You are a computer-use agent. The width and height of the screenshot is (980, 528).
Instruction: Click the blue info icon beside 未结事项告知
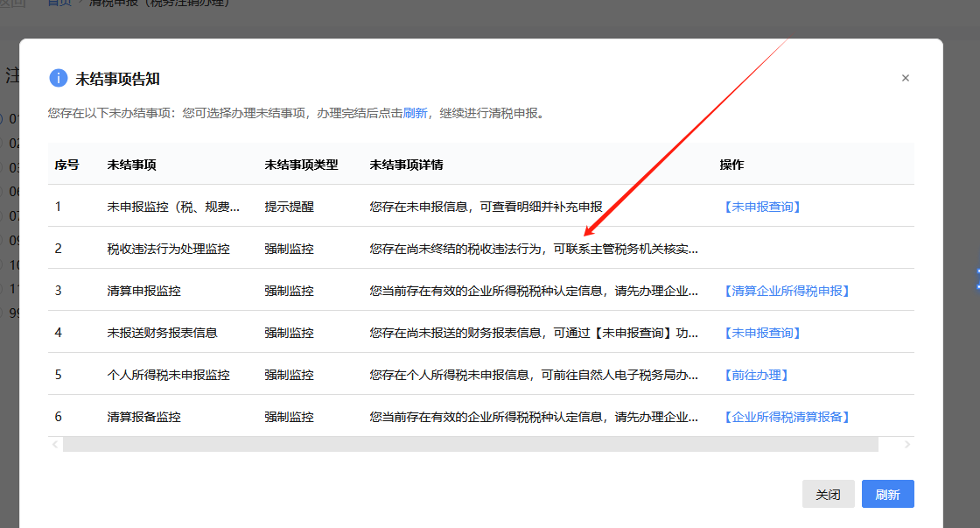click(x=58, y=78)
